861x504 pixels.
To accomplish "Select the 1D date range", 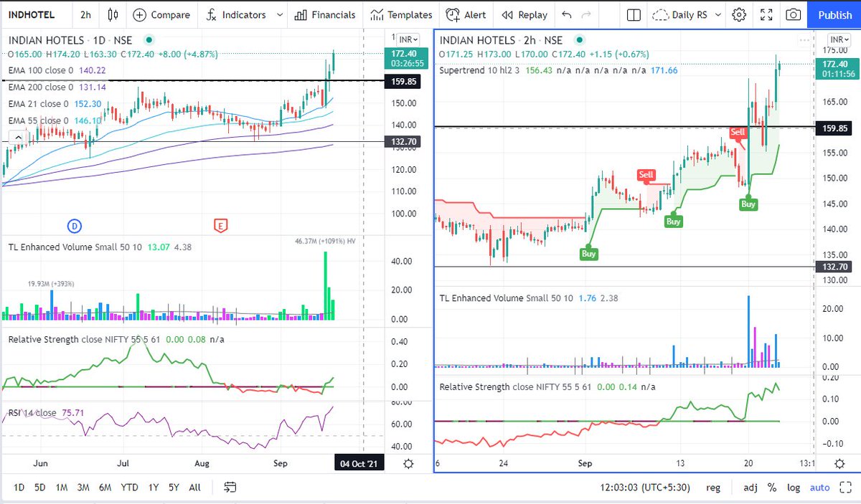I will point(19,488).
